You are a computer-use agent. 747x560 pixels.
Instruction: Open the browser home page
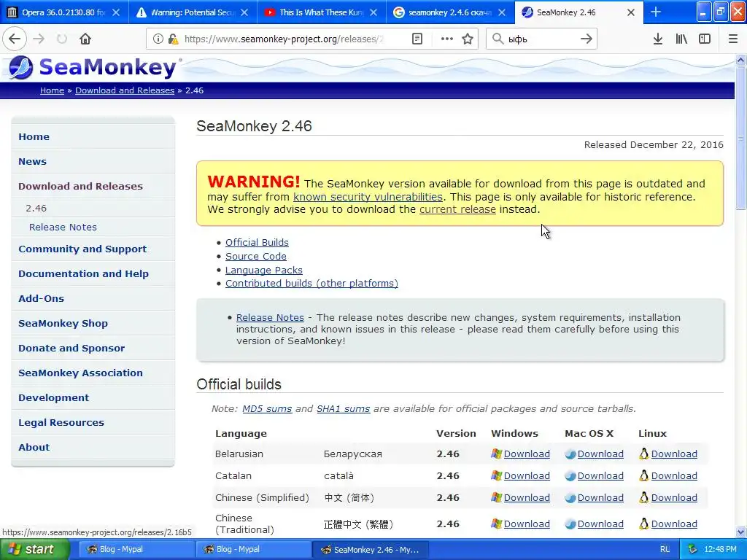[85, 39]
